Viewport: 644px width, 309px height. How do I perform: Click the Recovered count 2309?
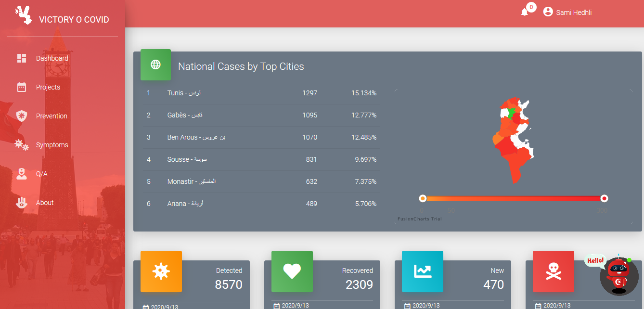point(359,284)
